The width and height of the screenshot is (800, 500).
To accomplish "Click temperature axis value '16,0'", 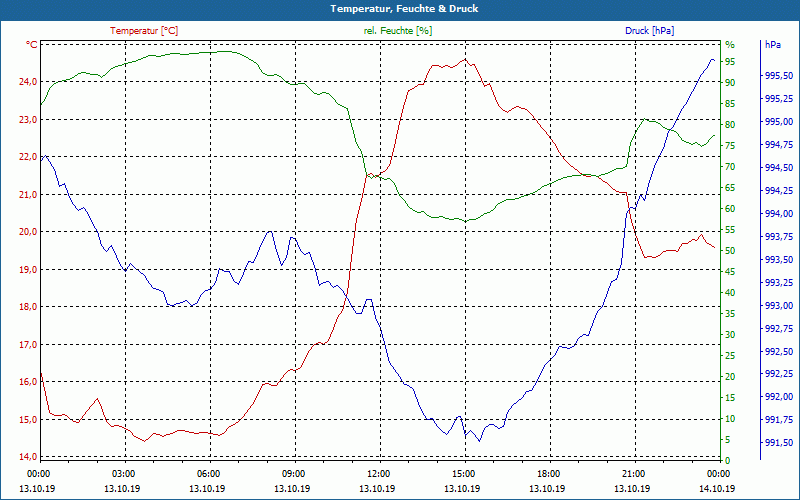I will point(29,382).
